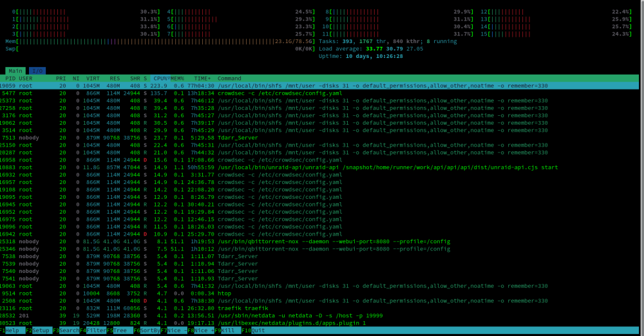Click F9 Kill in the bottom bar
This screenshot has height=336, width=644.
coord(227,330)
